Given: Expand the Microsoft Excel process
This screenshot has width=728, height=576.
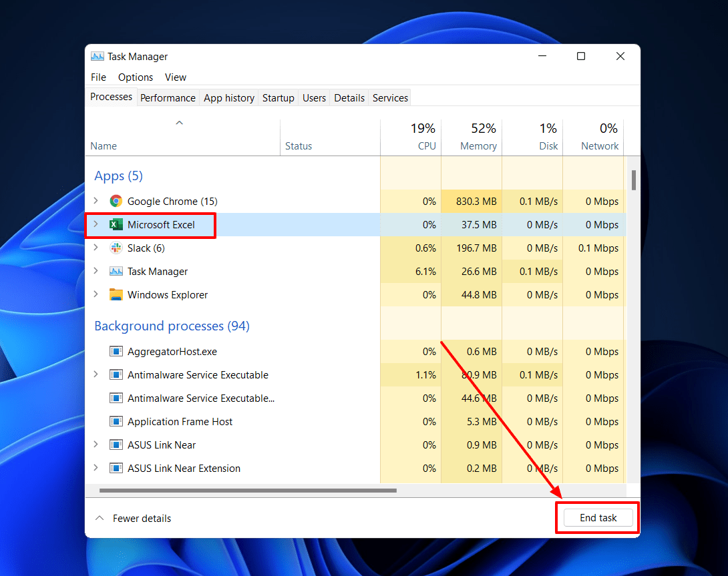Looking at the screenshot, I should tap(96, 224).
